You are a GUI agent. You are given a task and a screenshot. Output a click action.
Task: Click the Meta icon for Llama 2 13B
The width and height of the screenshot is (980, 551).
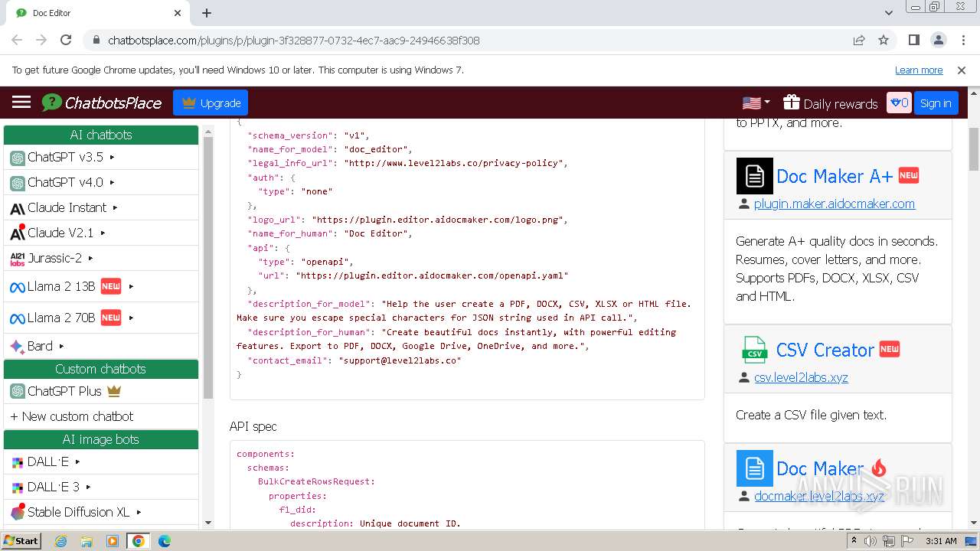point(18,287)
